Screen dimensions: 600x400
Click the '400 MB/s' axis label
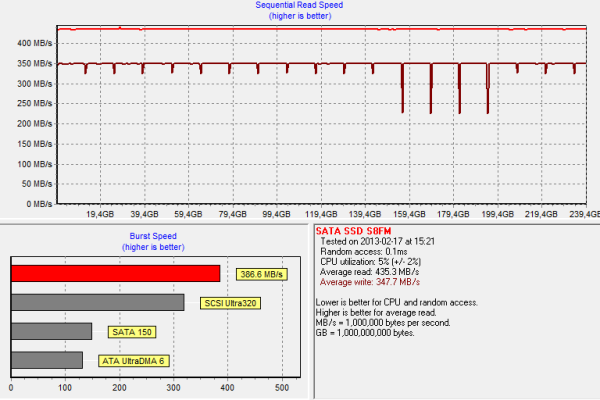click(x=34, y=43)
